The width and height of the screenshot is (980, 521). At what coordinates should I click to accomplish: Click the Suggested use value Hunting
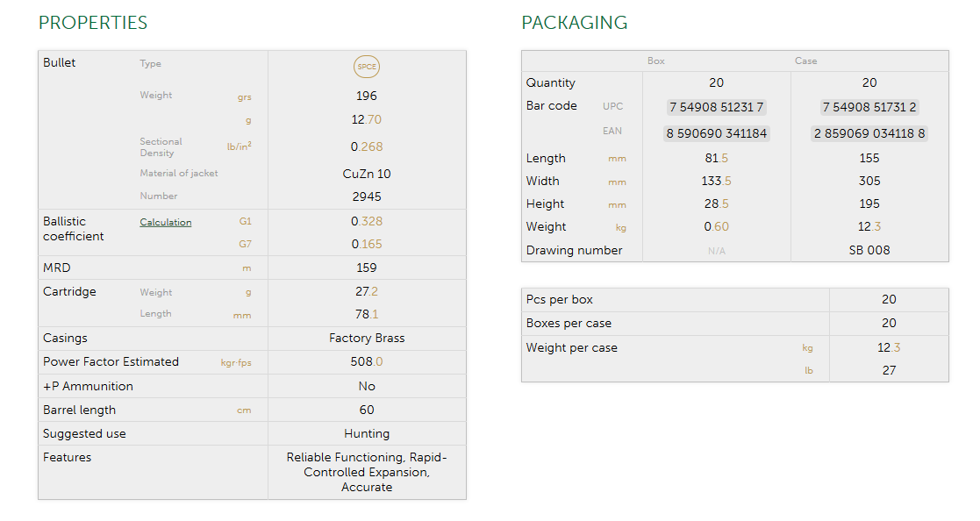pyautogui.click(x=367, y=433)
